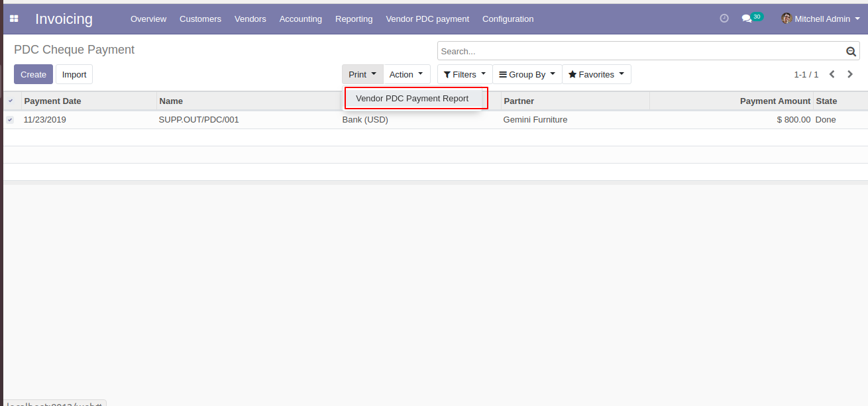Open the Group By dropdown

[527, 74]
